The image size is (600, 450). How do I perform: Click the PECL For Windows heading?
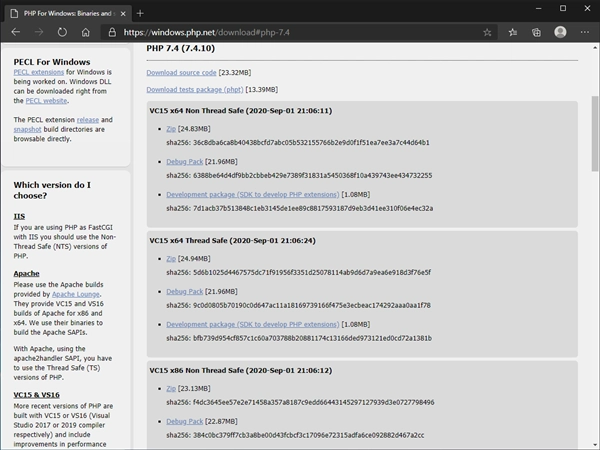pos(52,62)
